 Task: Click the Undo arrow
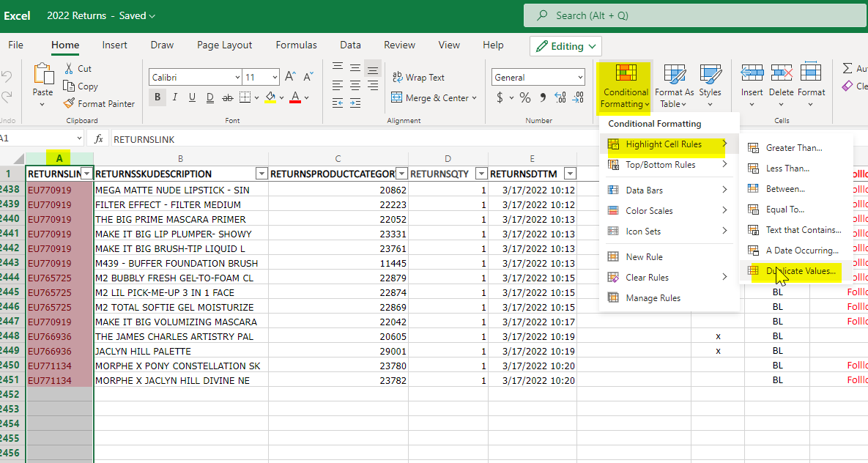tap(6, 76)
